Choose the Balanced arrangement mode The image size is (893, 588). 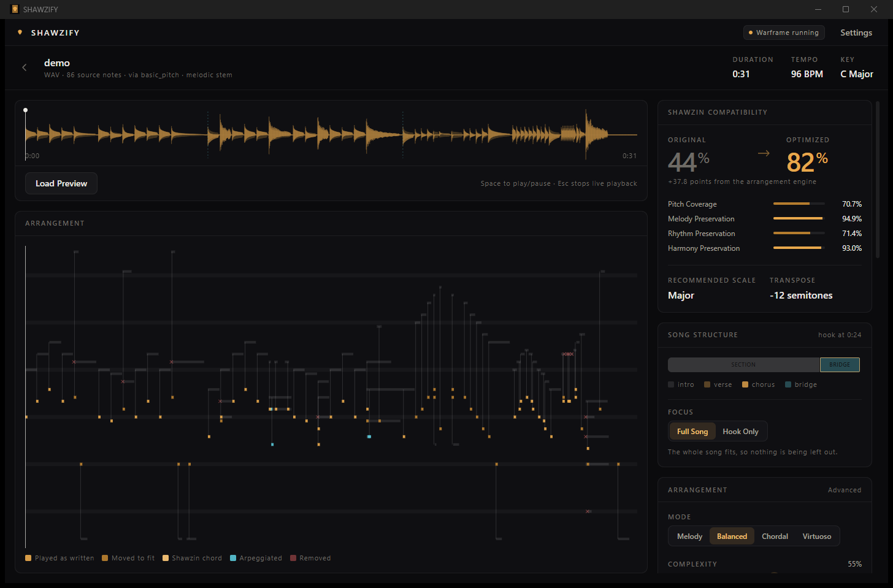coord(732,536)
